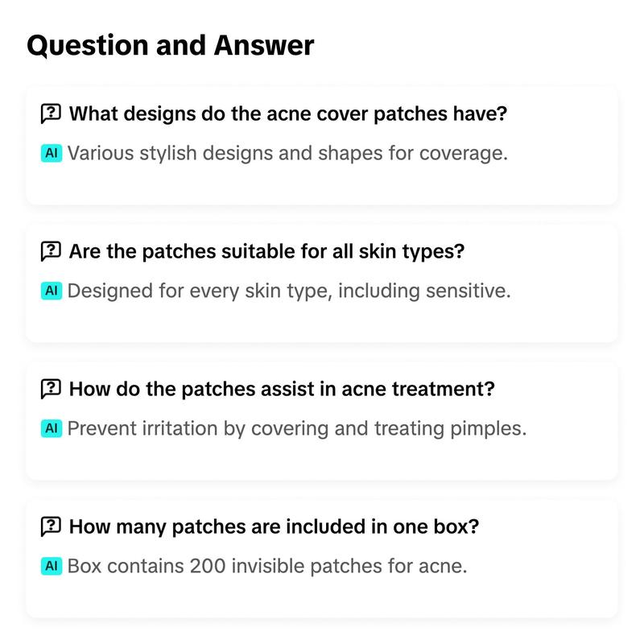Tap the AI badge next to 'Prevent irritation'
Viewport: 644px width, 644px height.
[52, 428]
